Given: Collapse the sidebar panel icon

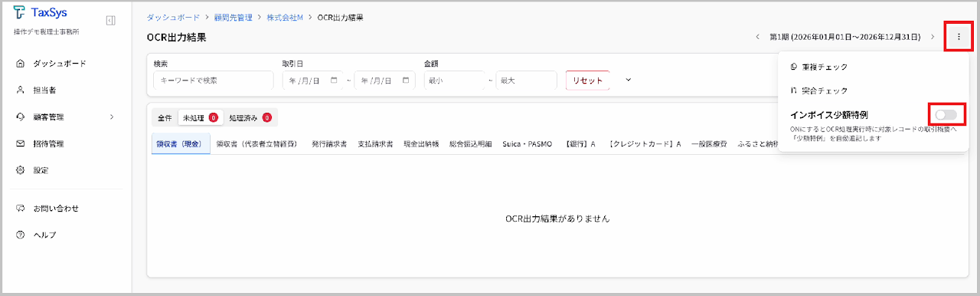Looking at the screenshot, I should tap(111, 20).
